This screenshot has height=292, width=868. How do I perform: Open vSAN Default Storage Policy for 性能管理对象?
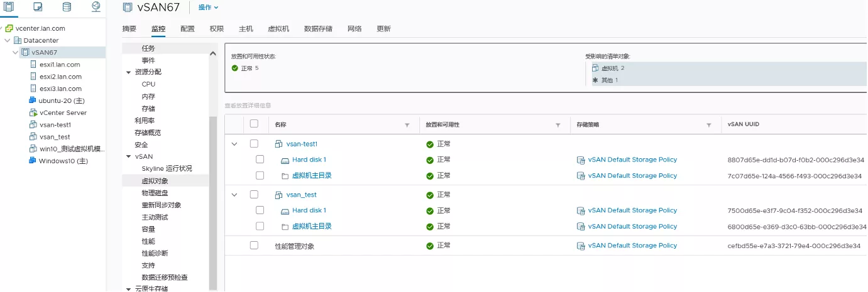pos(632,246)
